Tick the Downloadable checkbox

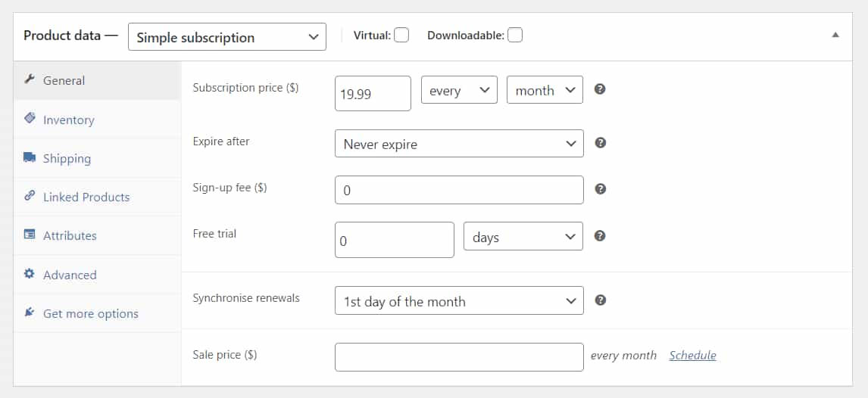coord(515,36)
